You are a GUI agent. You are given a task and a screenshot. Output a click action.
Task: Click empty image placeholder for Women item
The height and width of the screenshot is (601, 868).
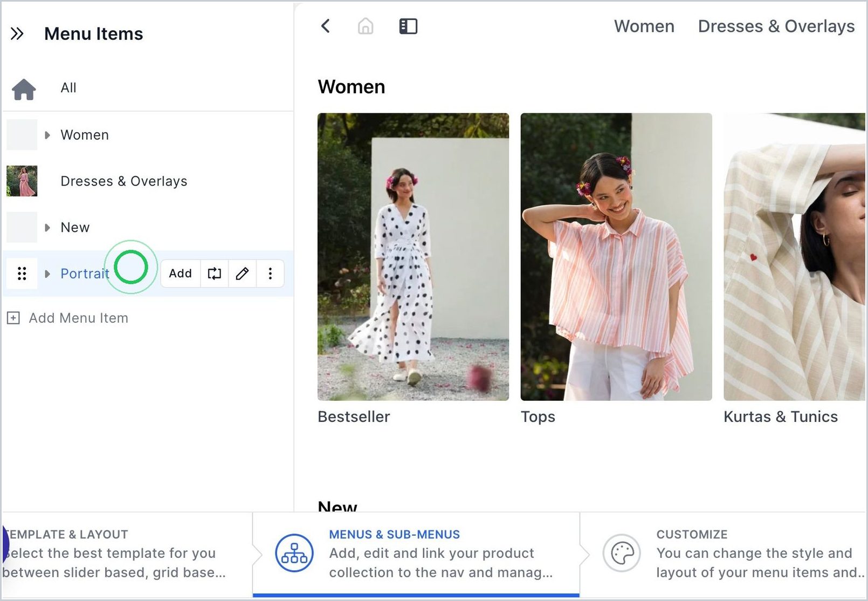click(22, 135)
